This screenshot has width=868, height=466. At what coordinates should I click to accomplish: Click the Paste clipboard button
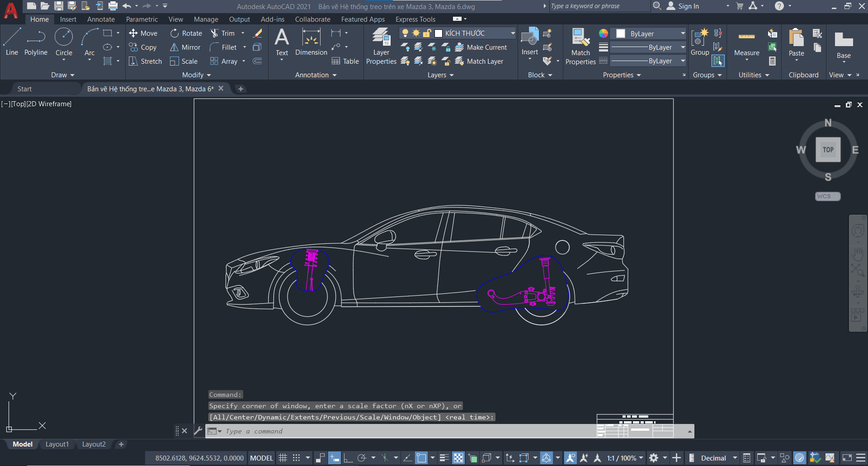pyautogui.click(x=796, y=42)
